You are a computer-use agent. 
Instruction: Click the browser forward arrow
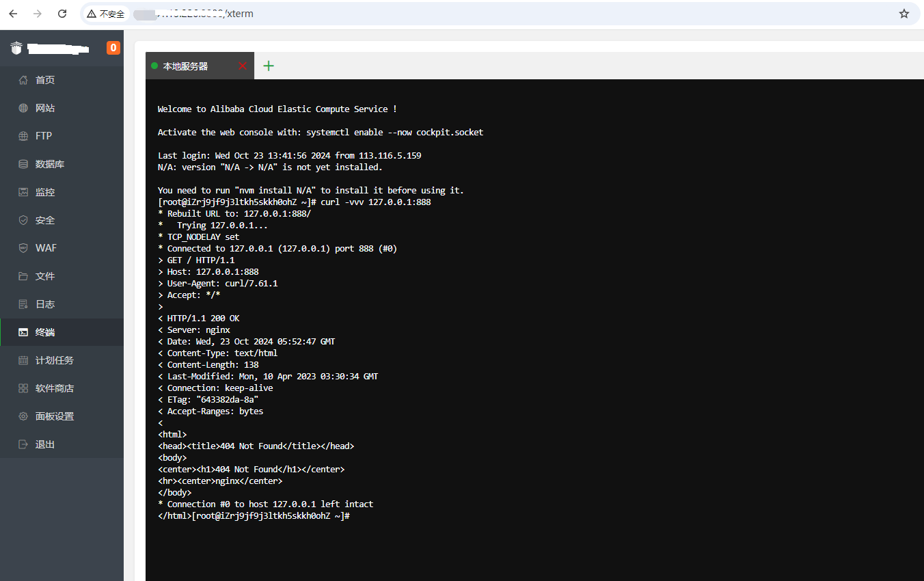[x=38, y=14]
